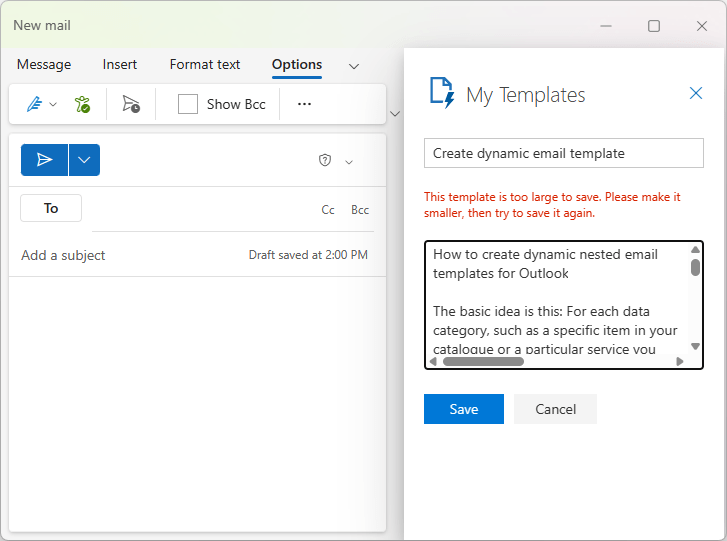727x541 pixels.
Task: Open the accessibility checker icon
Action: (x=83, y=104)
